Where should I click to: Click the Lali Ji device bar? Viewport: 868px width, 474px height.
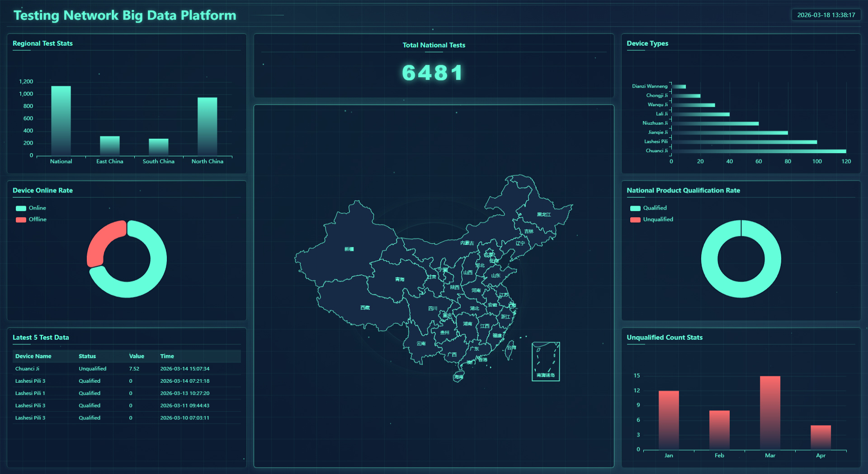pyautogui.click(x=700, y=114)
